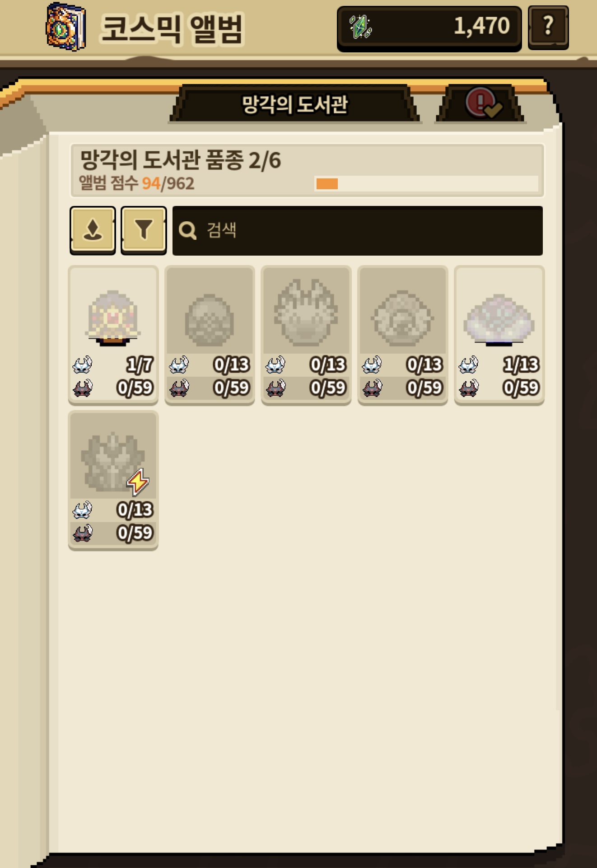Click the white skull icon on first card
This screenshot has width=597, height=868.
83,365
